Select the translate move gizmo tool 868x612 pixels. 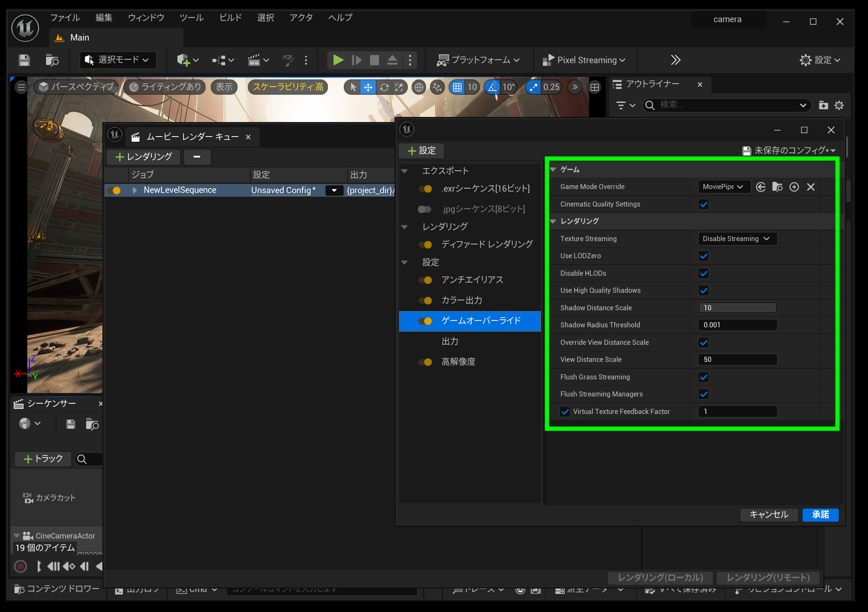[368, 87]
